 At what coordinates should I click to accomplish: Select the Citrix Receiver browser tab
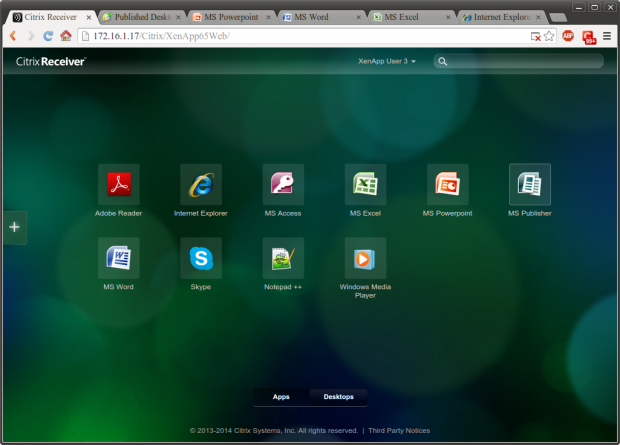51,17
